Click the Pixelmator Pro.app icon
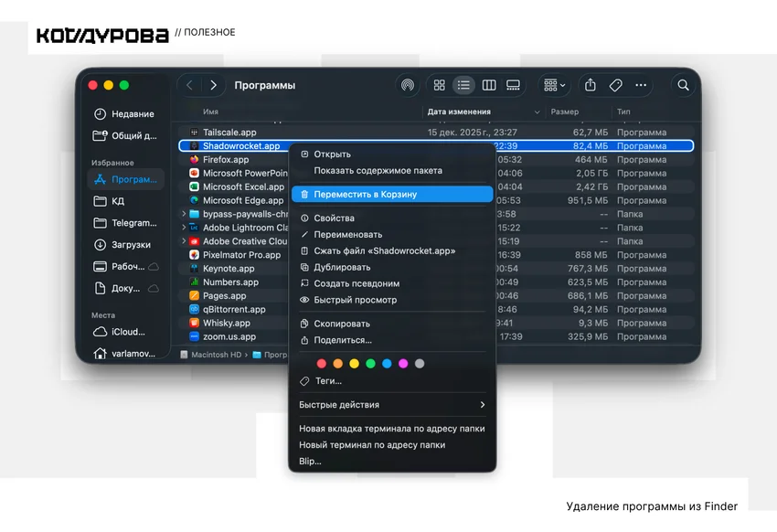Image resolution: width=777 pixels, height=532 pixels. 194,255
